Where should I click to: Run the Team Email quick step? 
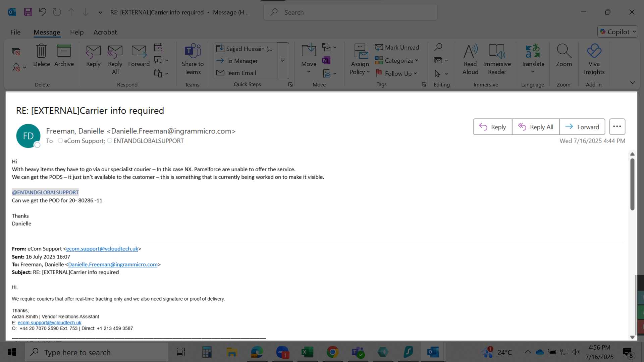point(246,73)
